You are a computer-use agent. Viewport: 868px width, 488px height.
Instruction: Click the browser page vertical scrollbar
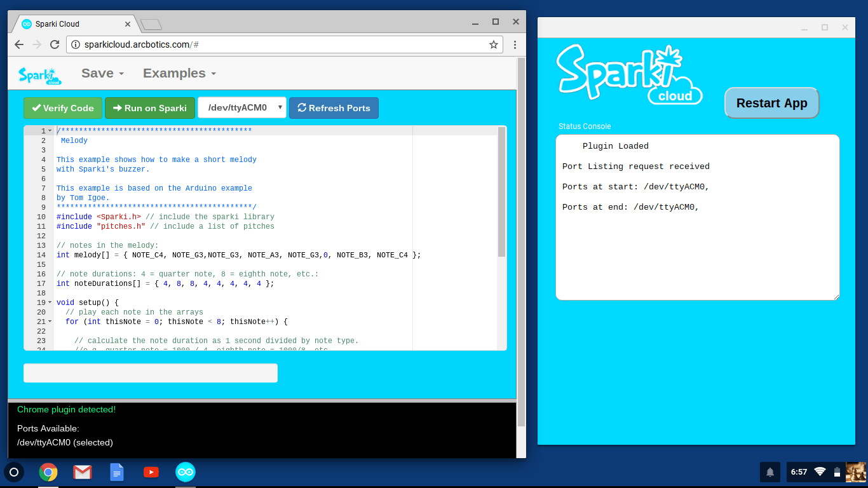pyautogui.click(x=522, y=241)
